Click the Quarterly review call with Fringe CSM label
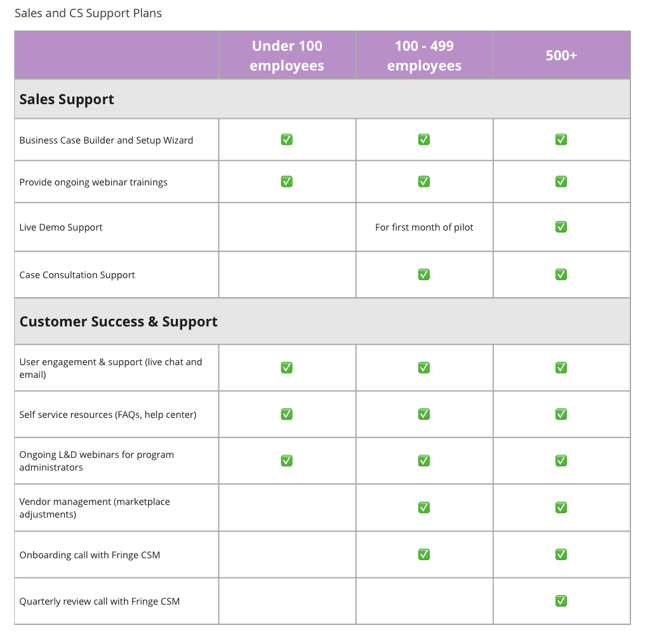645x644 pixels. pyautogui.click(x=100, y=601)
